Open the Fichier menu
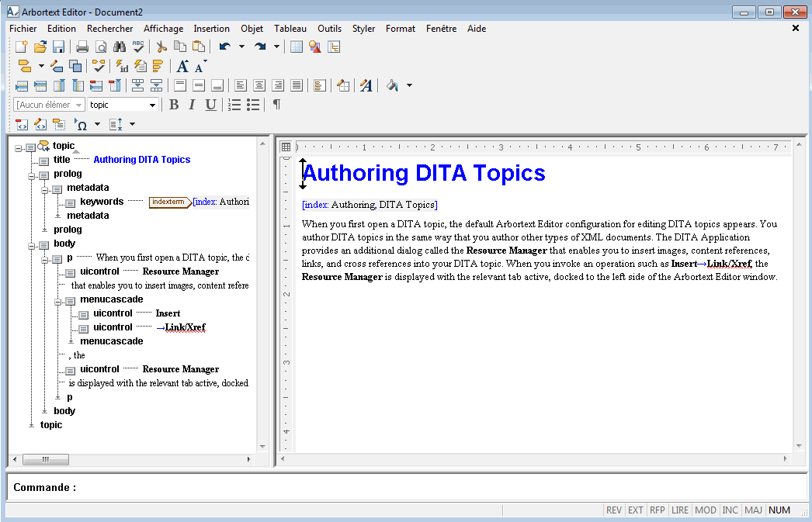The width and height of the screenshot is (812, 522). coord(23,29)
